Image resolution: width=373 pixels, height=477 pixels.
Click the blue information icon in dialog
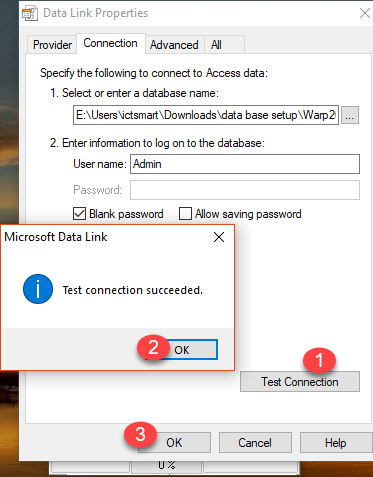tap(38, 289)
